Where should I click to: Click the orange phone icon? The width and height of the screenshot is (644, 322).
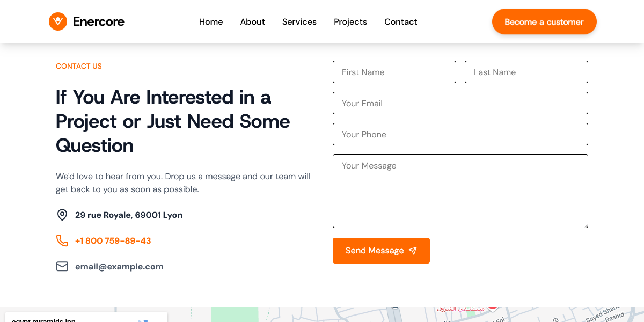(62, 240)
